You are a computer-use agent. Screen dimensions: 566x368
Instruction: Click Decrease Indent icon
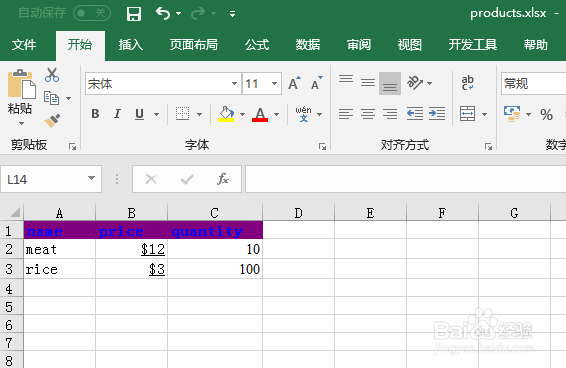pyautogui.click(x=415, y=114)
